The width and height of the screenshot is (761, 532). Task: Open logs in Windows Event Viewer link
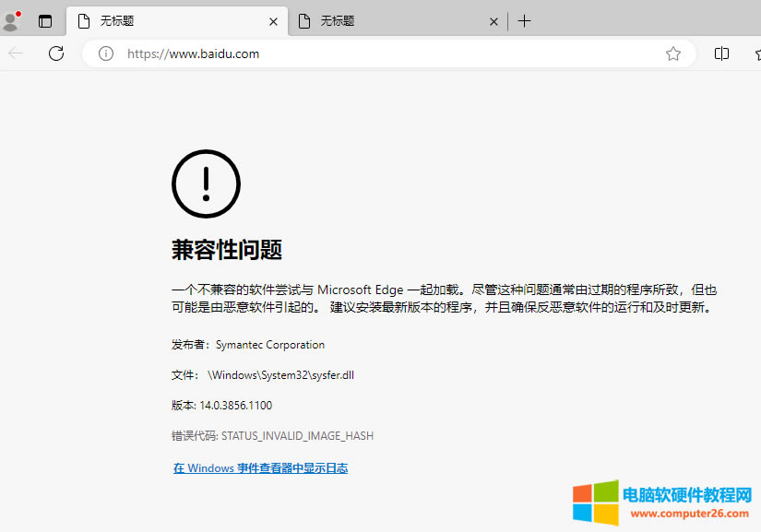click(261, 467)
